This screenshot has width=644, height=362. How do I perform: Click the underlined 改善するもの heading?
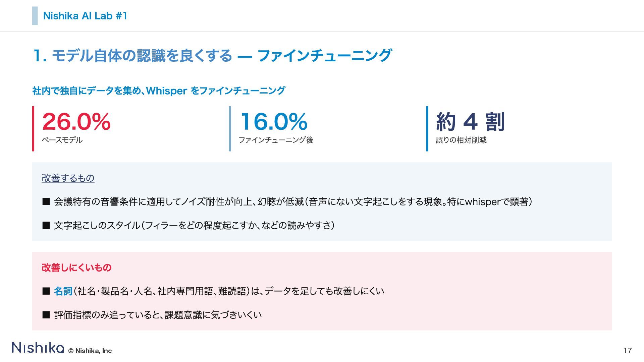[68, 178]
